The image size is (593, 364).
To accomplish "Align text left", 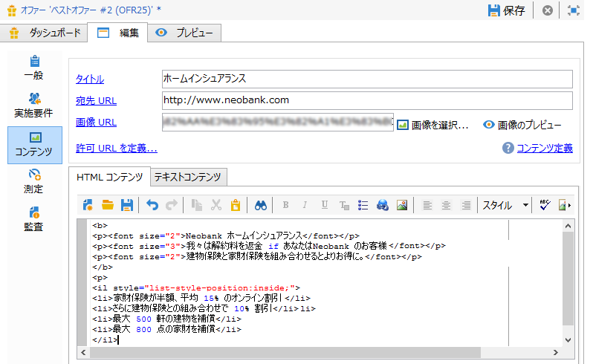I will pos(427,205).
